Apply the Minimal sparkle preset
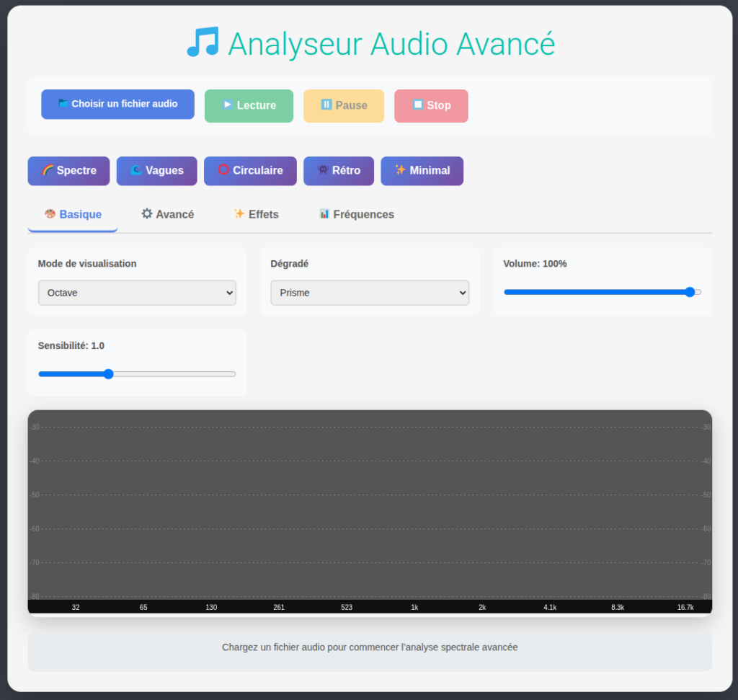This screenshot has width=738, height=700. coord(422,171)
